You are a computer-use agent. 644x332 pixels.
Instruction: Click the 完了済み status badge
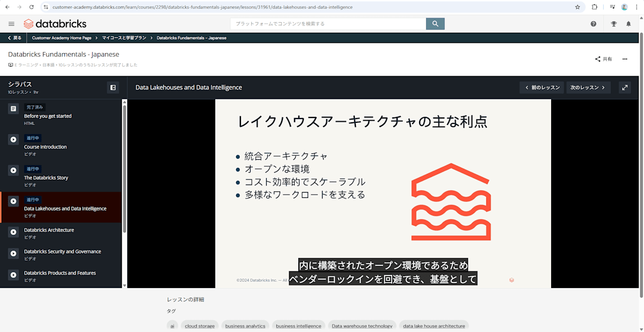tap(34, 107)
